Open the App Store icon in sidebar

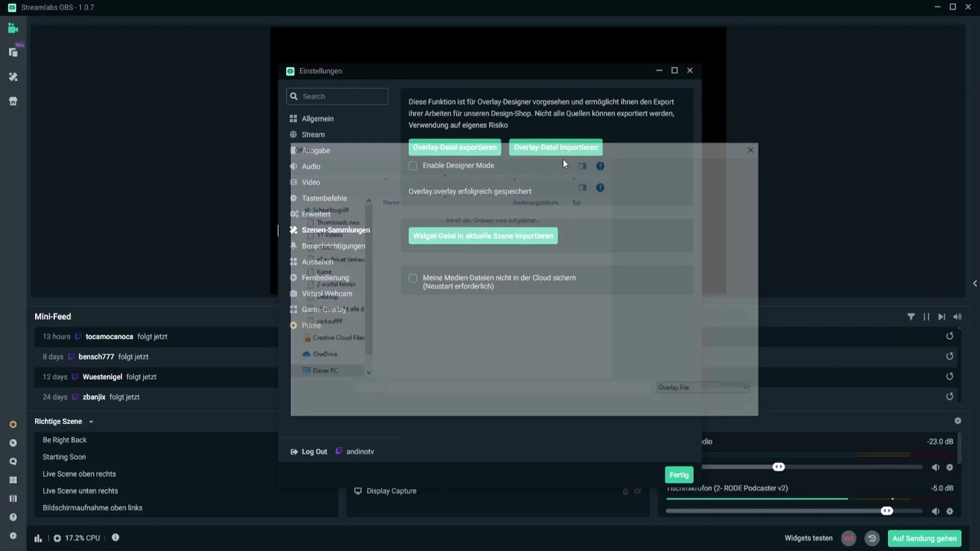13,101
